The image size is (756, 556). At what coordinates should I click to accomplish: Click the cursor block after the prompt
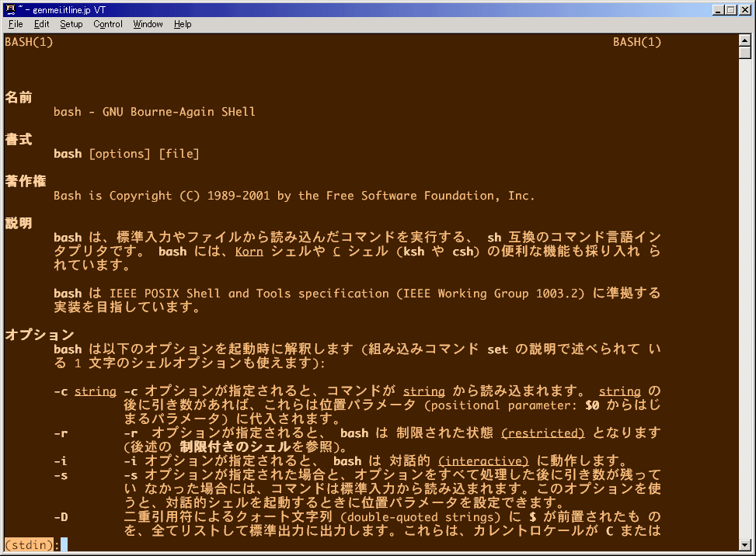pos(64,545)
